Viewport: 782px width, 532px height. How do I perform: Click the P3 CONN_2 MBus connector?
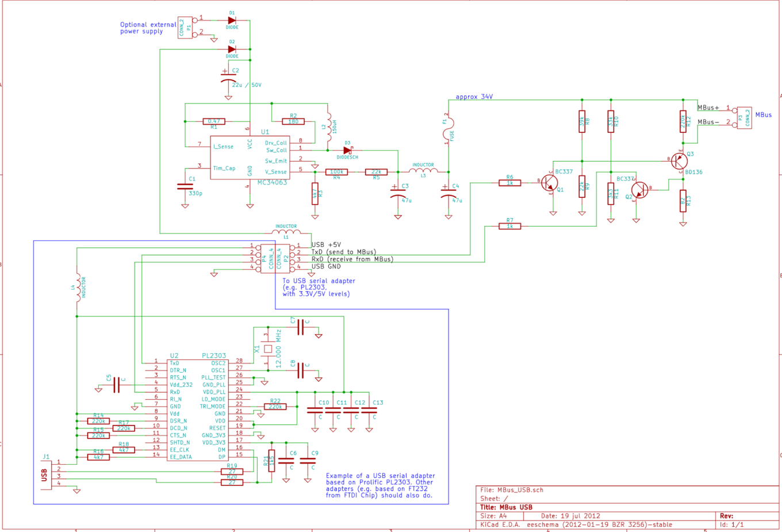(x=744, y=118)
